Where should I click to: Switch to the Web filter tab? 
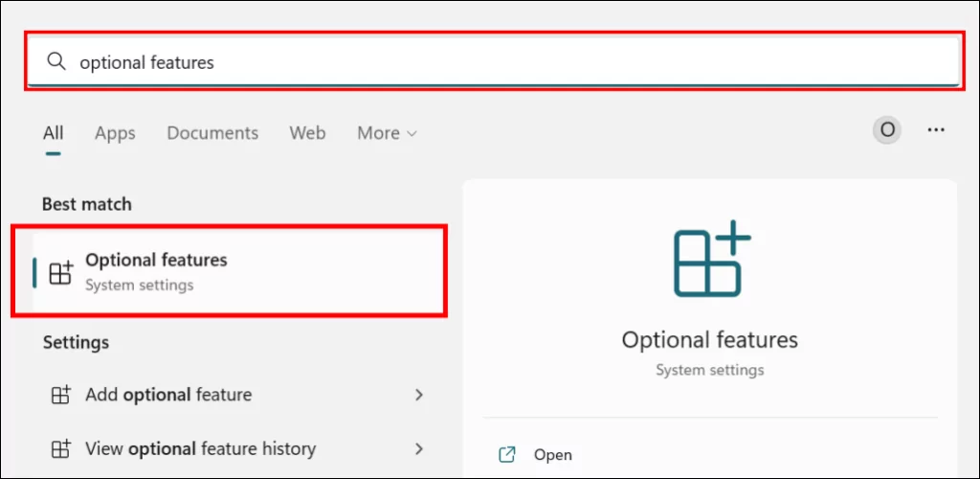(307, 133)
